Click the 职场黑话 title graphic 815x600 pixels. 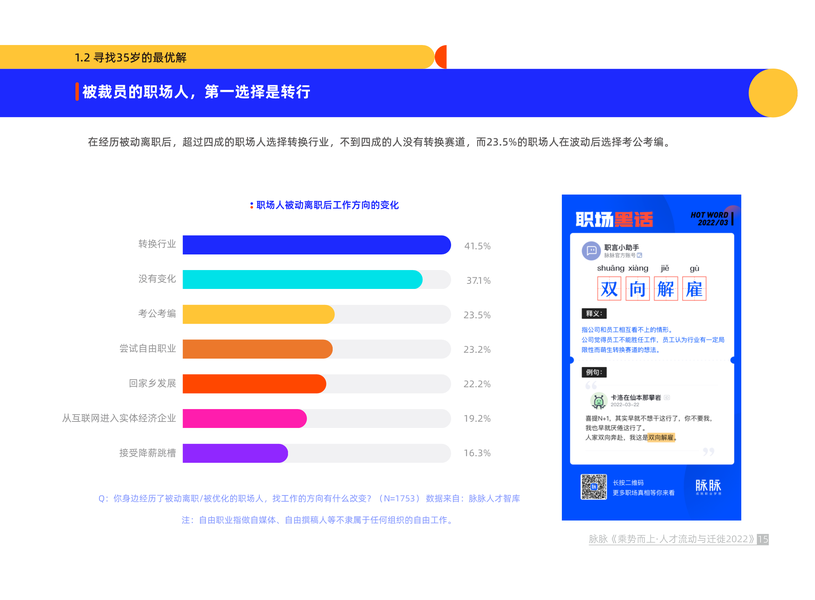tap(614, 219)
